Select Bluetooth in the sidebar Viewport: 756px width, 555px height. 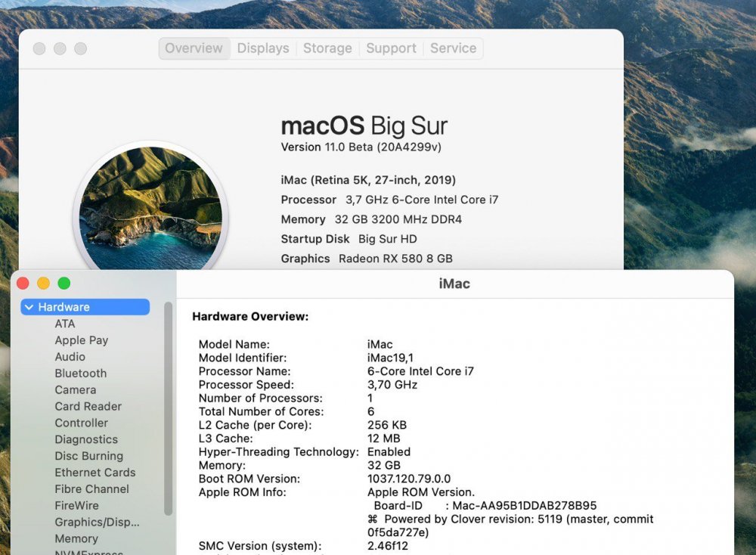(81, 374)
